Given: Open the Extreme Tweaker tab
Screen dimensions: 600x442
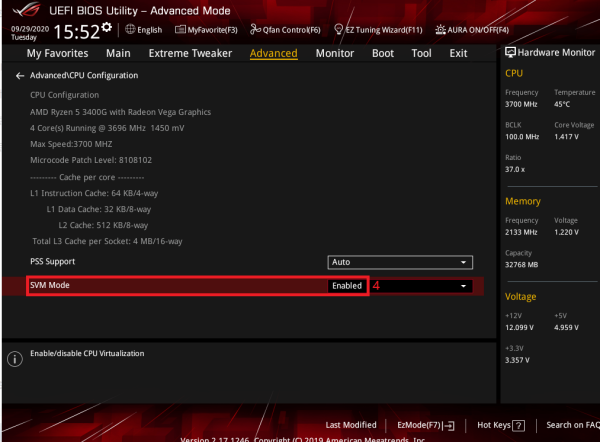Looking at the screenshot, I should 190,53.
